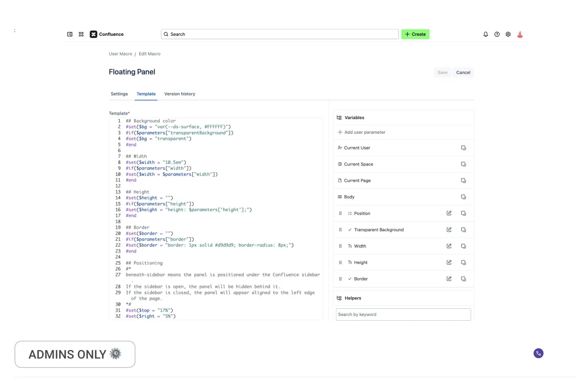Open the app switcher grid icon
This screenshot has width=588, height=379.
click(x=81, y=34)
